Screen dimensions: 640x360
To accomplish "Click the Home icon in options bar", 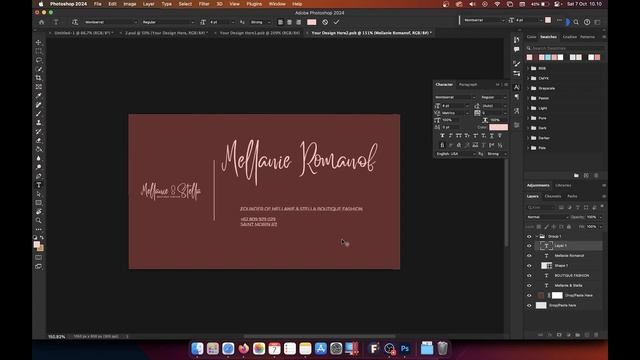I will tap(42, 22).
